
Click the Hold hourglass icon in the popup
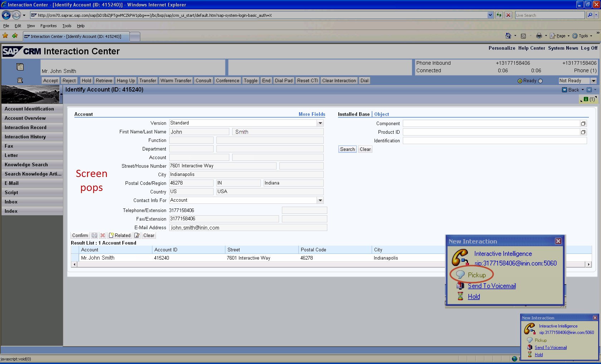[460, 296]
